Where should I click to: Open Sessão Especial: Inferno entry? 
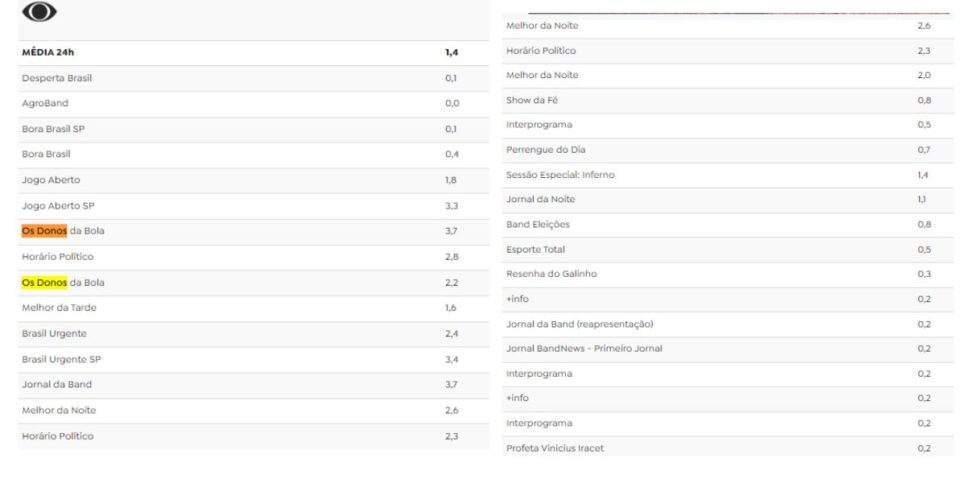coord(728,176)
